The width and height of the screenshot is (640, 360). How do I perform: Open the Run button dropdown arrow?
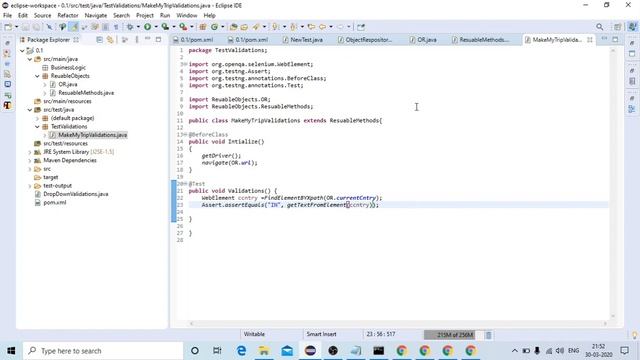[156, 27]
